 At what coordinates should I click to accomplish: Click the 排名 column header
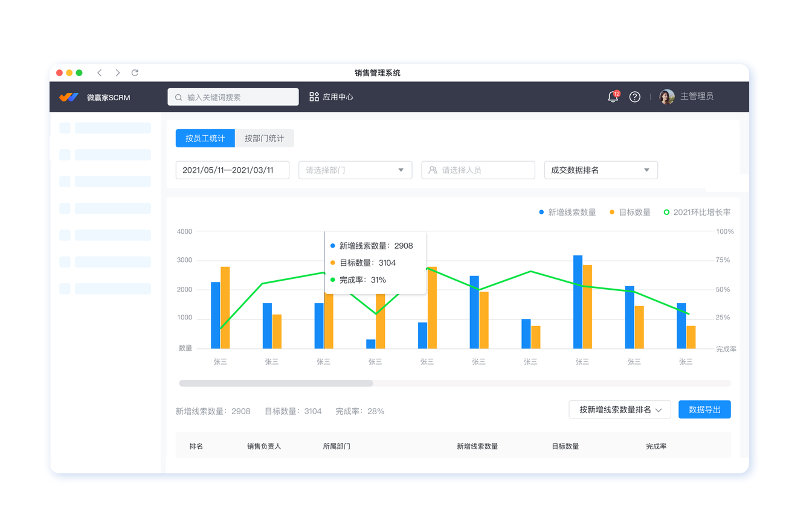pos(196,447)
